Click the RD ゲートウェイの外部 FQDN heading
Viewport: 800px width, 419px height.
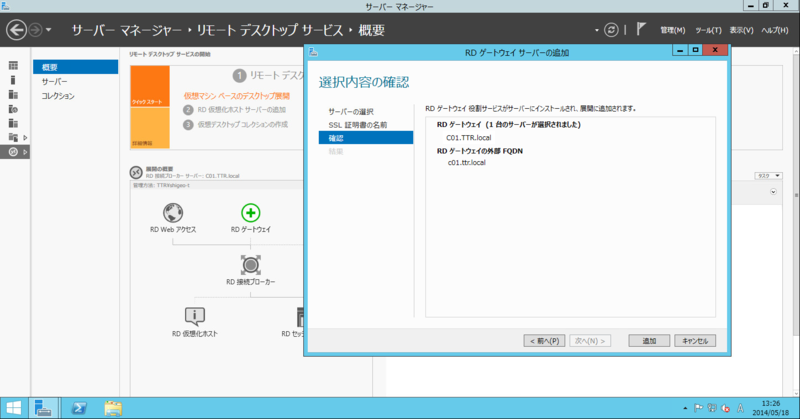coord(480,151)
